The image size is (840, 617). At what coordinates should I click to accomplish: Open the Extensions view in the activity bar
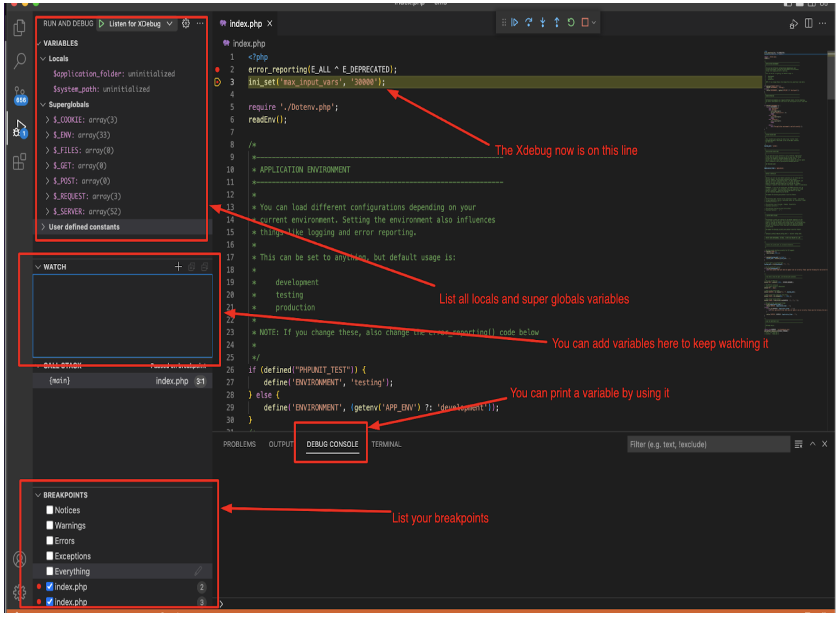(x=19, y=162)
